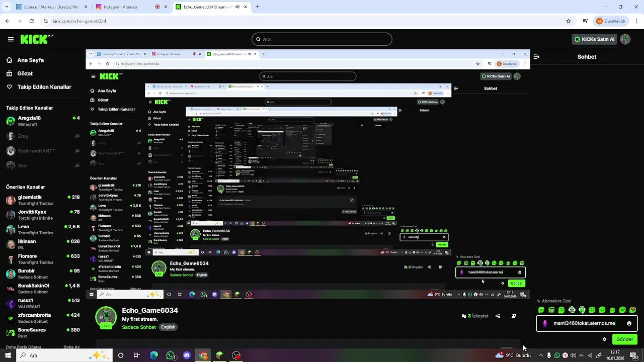Open BoneSaures Rust channel
The image size is (644, 362).
(43, 333)
